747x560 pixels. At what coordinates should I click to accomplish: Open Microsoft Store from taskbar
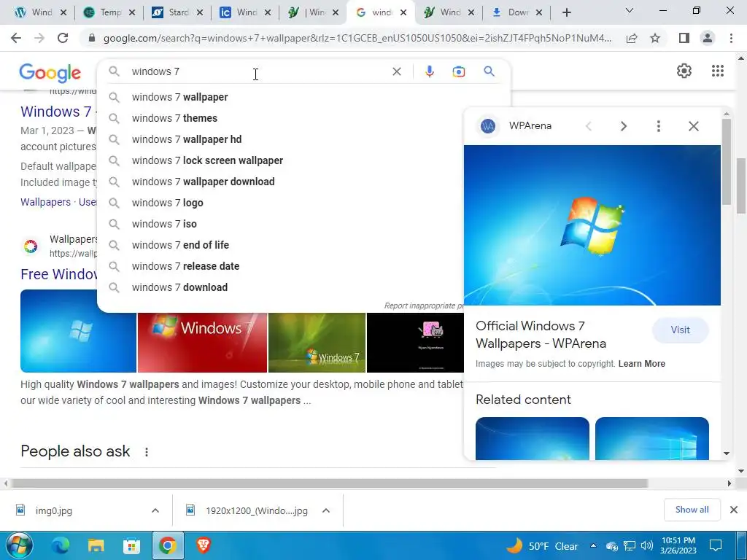tap(131, 545)
